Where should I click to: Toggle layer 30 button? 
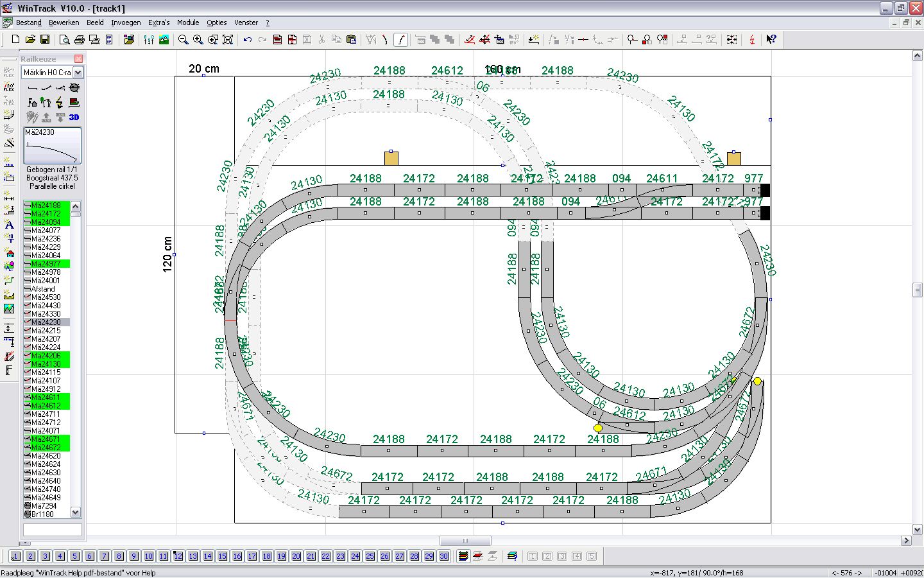click(443, 556)
